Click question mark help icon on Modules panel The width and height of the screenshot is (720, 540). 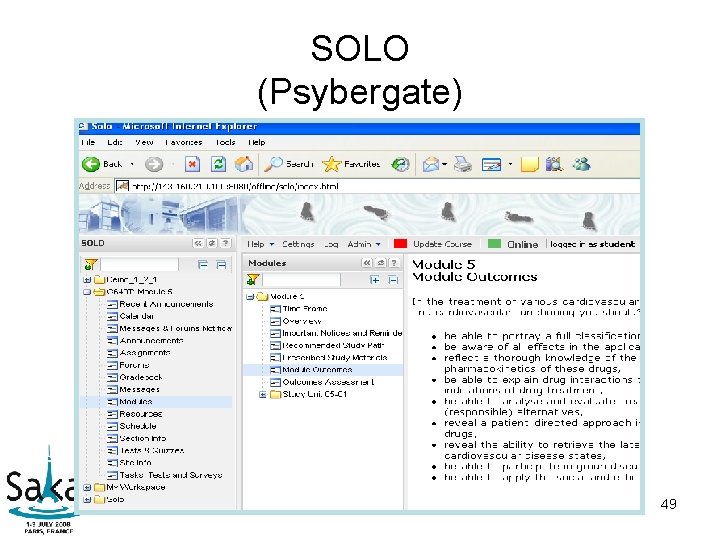(x=394, y=263)
